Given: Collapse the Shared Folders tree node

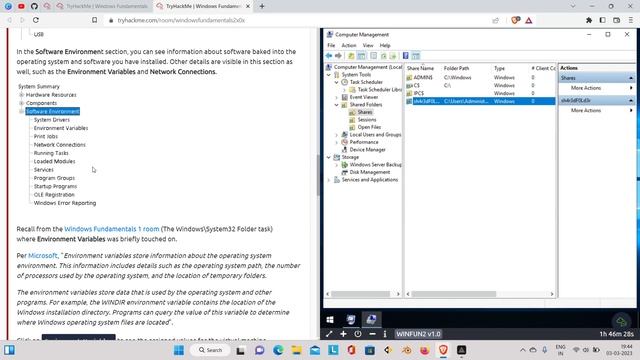Looking at the screenshot, I should click(337, 104).
